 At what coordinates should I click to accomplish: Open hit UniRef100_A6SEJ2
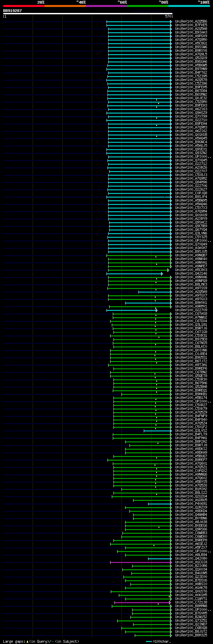191,544
